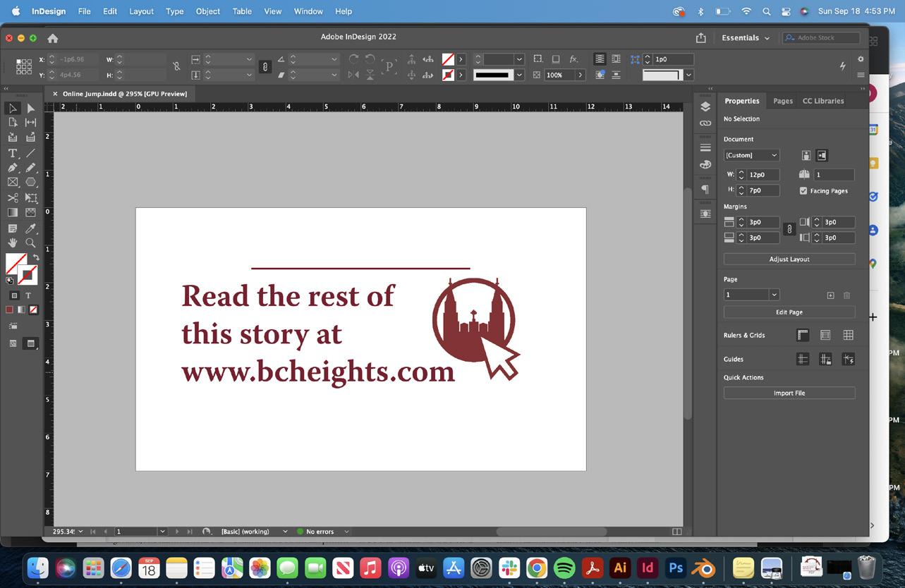Screen dimensions: 905x588
Task: Activate the Type tool
Action: coord(13,153)
